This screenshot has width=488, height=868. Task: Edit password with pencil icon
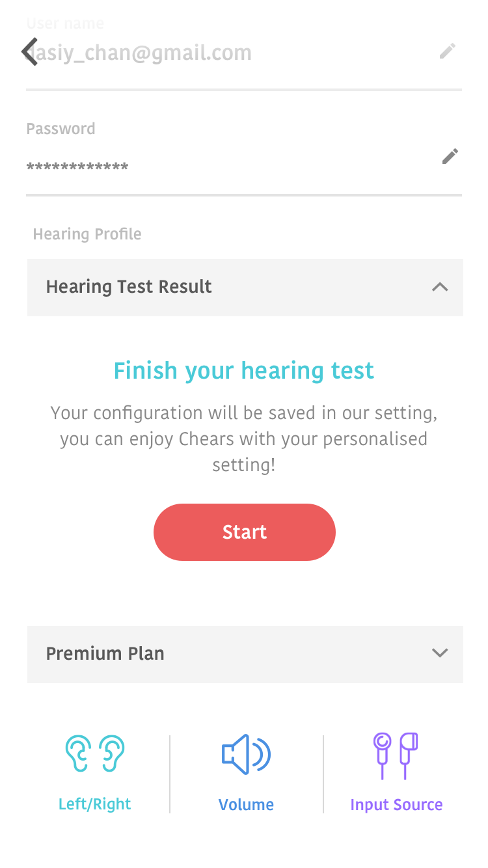pos(450,156)
